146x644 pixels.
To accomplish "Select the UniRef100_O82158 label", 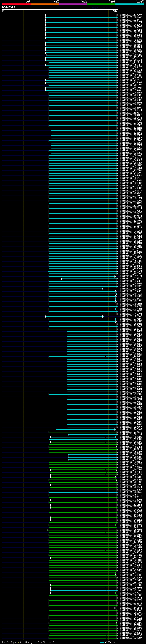I will (x=131, y=103).
